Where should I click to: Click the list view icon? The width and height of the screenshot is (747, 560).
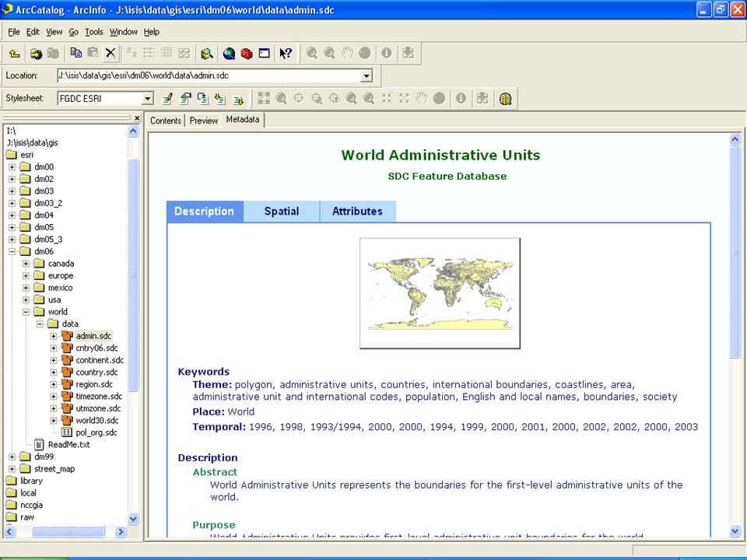point(149,54)
